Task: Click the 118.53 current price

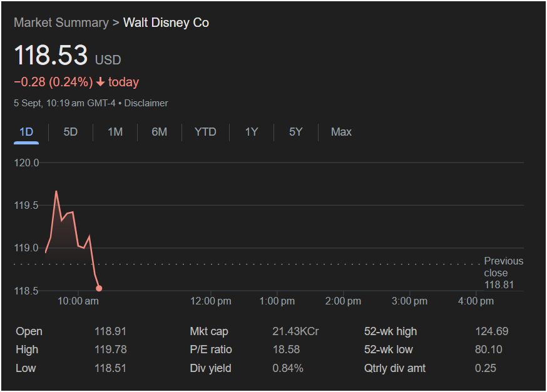Action: click(51, 55)
